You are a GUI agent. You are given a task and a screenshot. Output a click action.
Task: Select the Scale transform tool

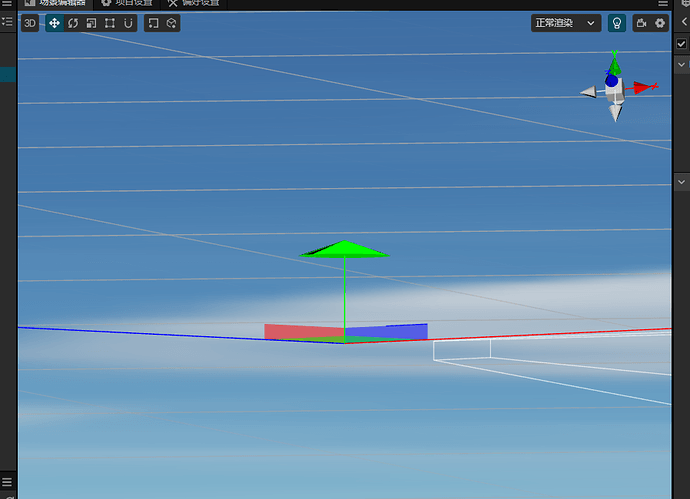click(92, 23)
